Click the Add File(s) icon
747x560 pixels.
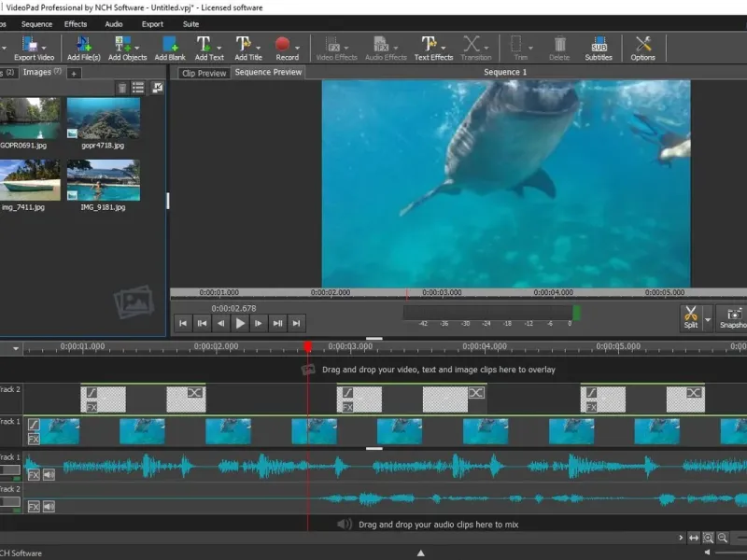point(83,44)
